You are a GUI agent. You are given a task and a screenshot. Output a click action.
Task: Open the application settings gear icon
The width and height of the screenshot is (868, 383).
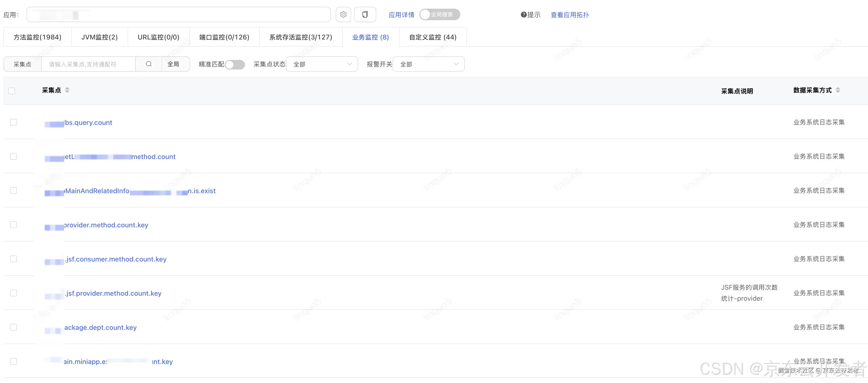coord(343,14)
